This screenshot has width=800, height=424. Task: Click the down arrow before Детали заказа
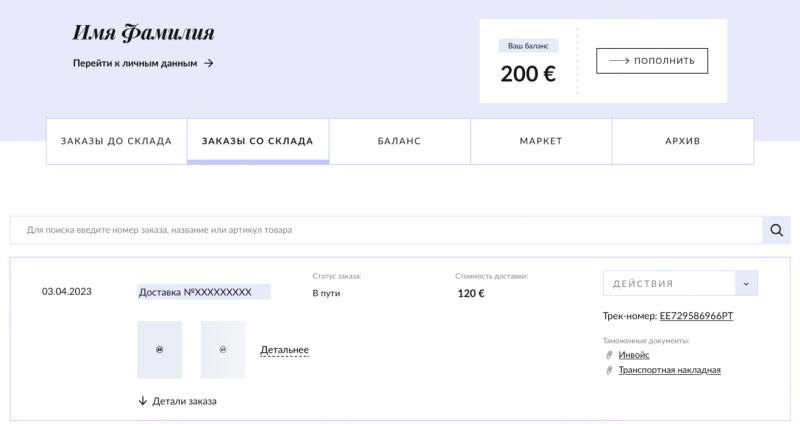(143, 401)
